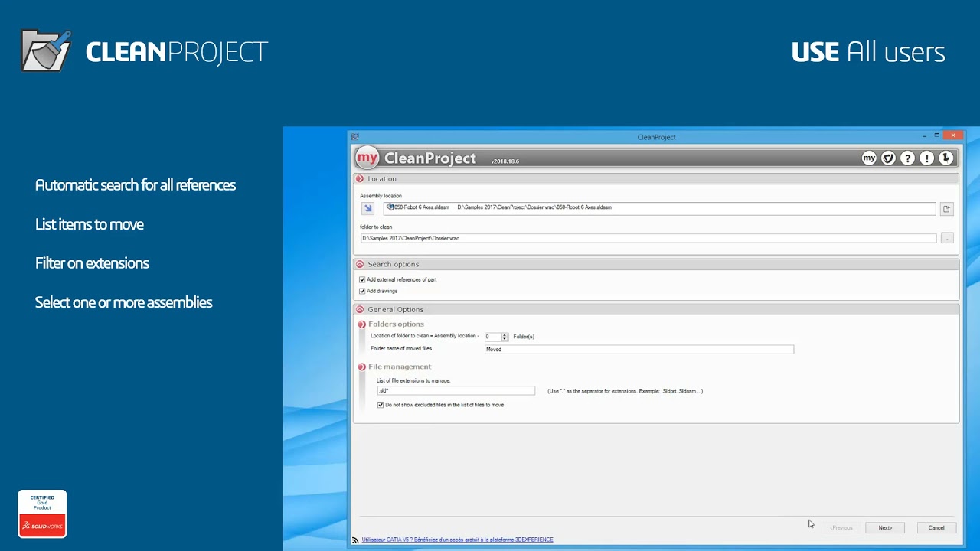Click the 'Assembly location' label
The width and height of the screenshot is (980, 551).
click(381, 196)
